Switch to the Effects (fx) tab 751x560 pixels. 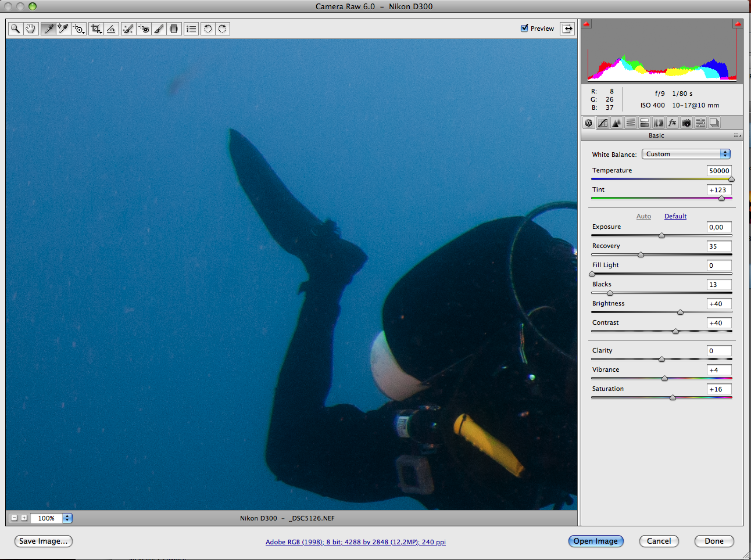[673, 123]
